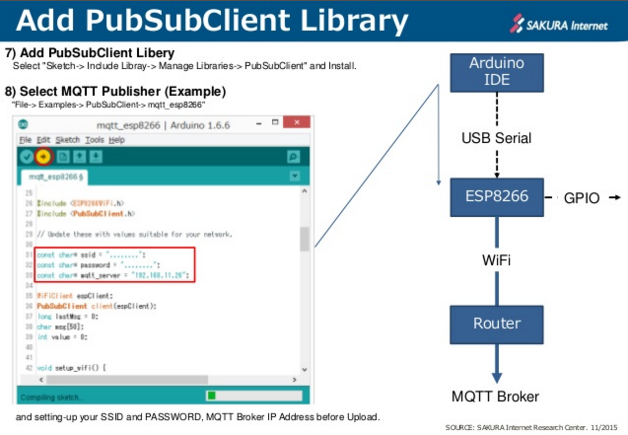Select the mqtt_esp8266 sketch tab
Viewport: 628px width, 435px height.
55,177
